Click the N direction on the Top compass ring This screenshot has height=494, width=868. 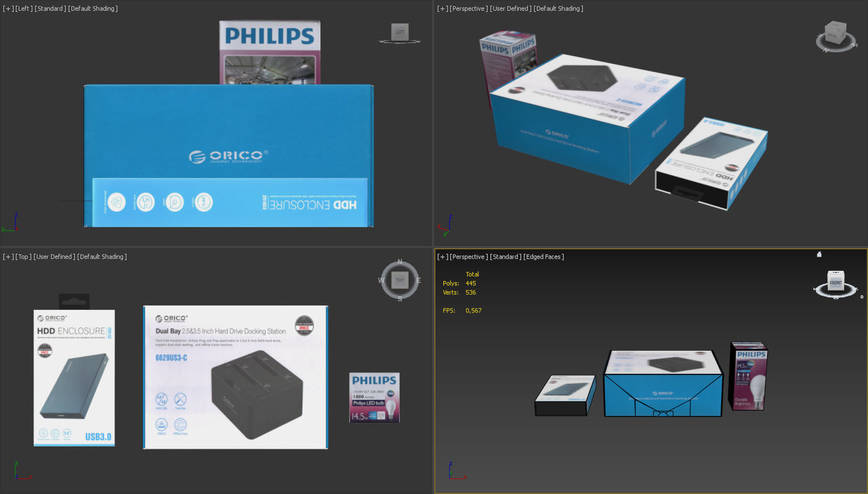[400, 262]
